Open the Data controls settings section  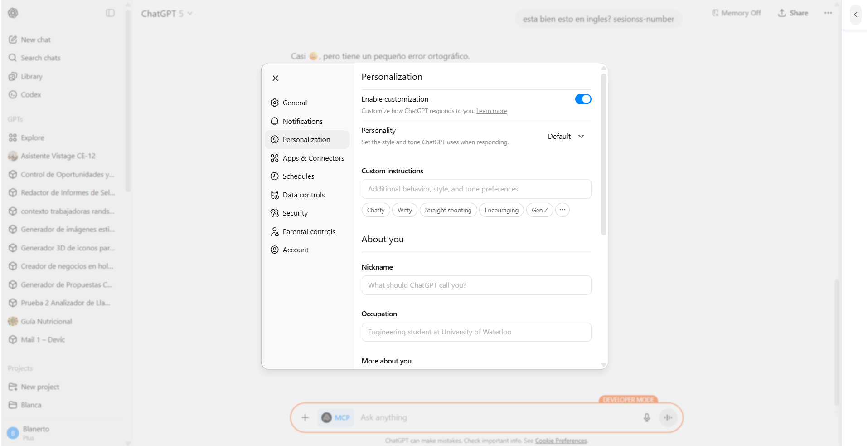[x=303, y=195]
